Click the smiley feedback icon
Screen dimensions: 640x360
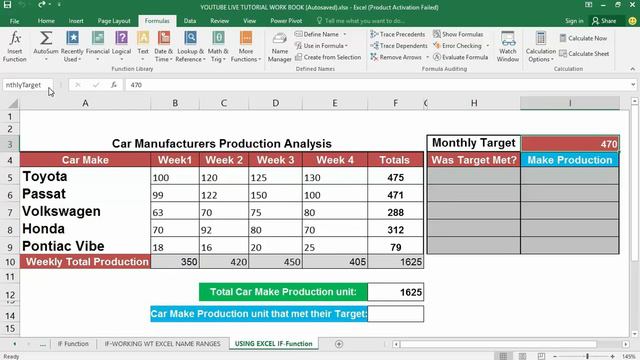click(x=632, y=21)
